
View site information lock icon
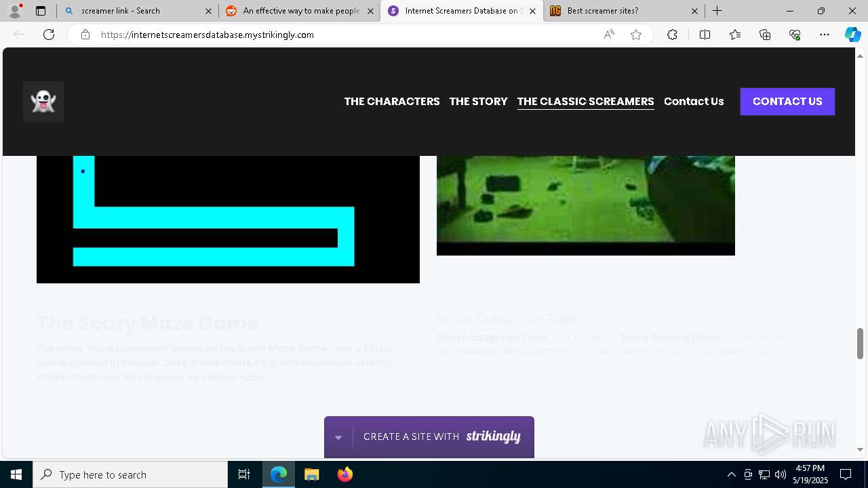click(85, 35)
